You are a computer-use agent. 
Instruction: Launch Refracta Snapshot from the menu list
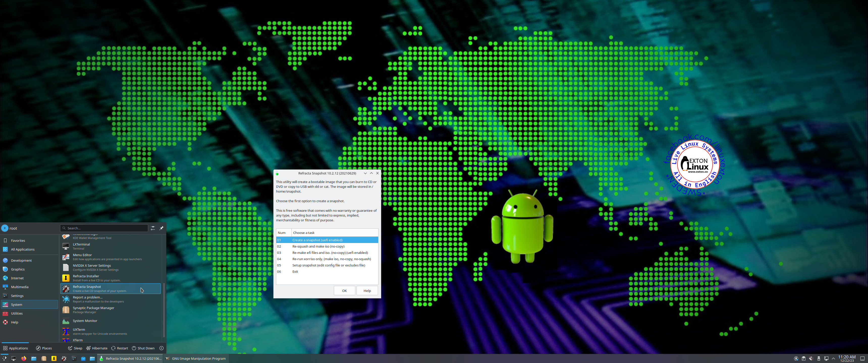[111, 289]
